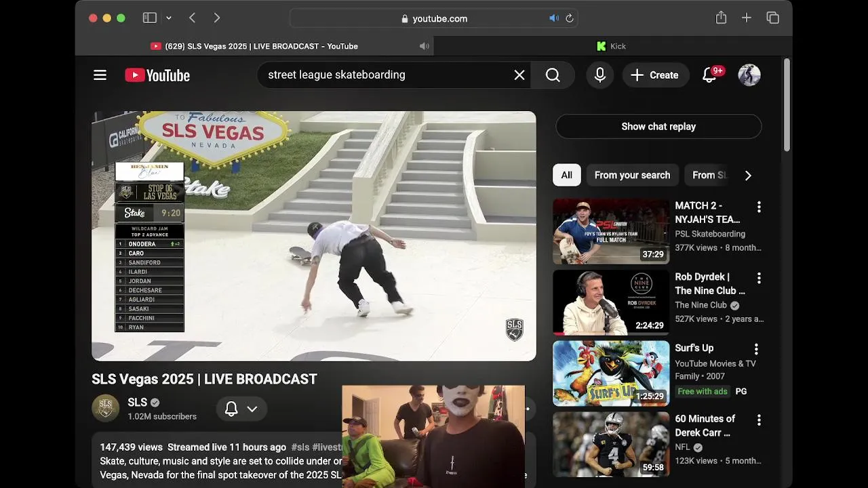Toggle Safari sidebar icon
The height and width of the screenshot is (488, 868).
point(150,18)
